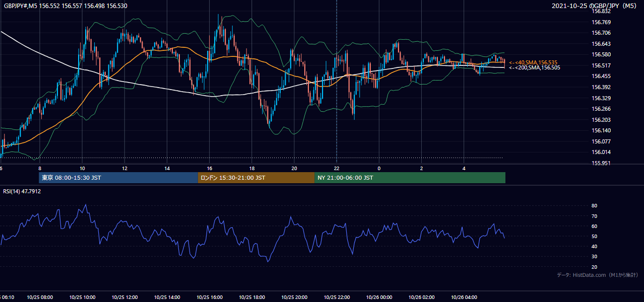Screen dimensions: 644x302
Task: Click the RSI 20 level label
Action: pos(594,267)
